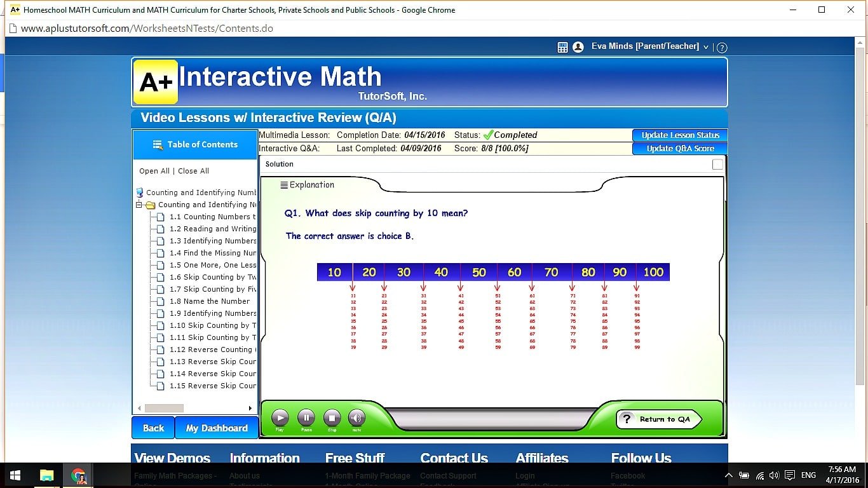Launch File Explorer from the taskbar
Viewport: 868px width, 488px height.
[45, 475]
